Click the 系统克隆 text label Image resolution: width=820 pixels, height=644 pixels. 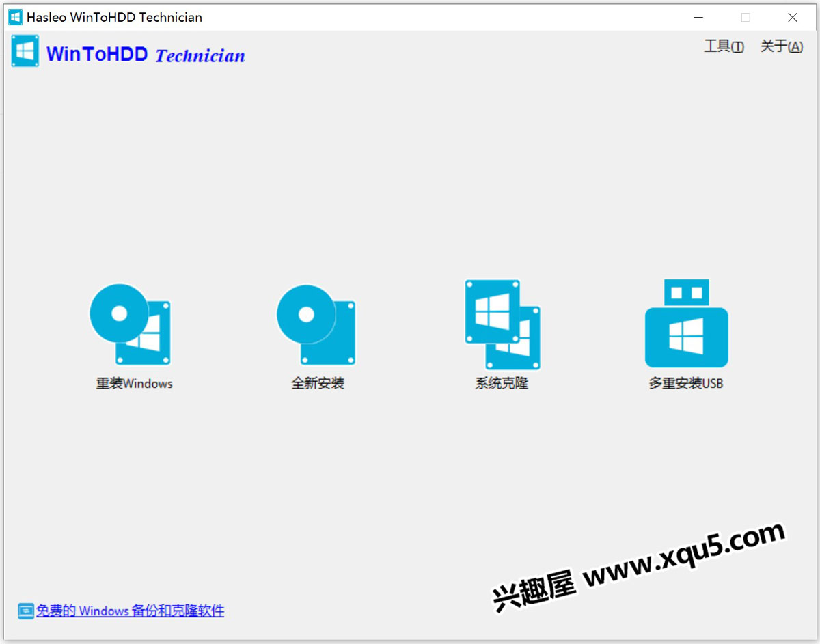point(502,384)
